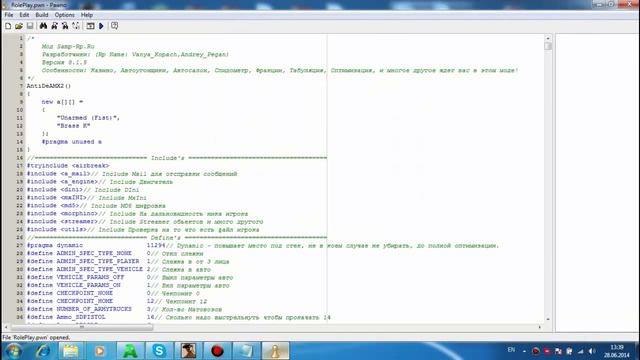Click the green letter A taskbar icon
Screen dimensions: 640x360
[x=130, y=351]
